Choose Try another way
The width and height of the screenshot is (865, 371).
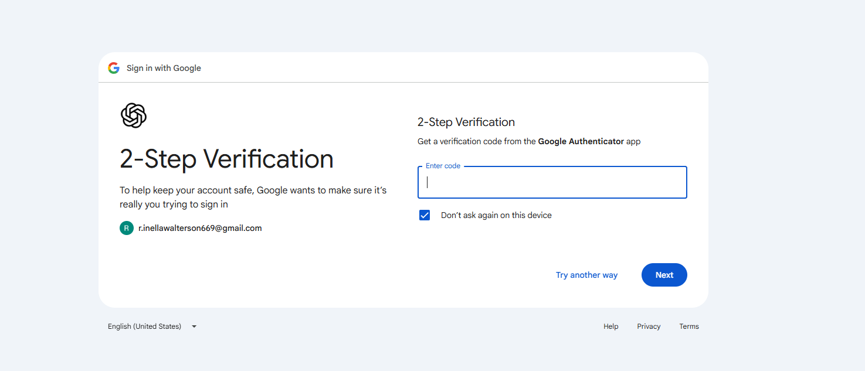click(586, 275)
